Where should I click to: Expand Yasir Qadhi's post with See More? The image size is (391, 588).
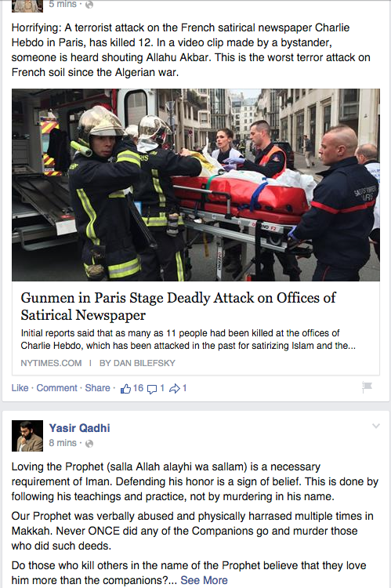[x=204, y=580]
